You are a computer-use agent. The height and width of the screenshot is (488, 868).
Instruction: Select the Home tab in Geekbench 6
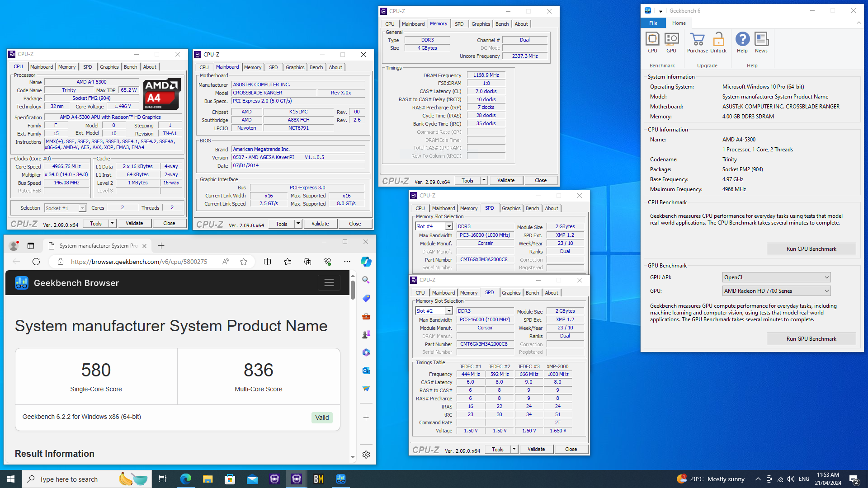(679, 23)
